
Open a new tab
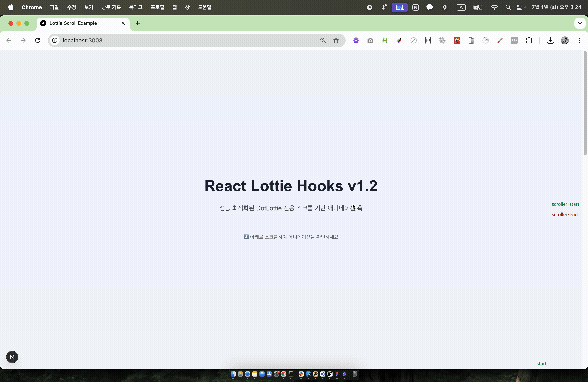pos(138,23)
